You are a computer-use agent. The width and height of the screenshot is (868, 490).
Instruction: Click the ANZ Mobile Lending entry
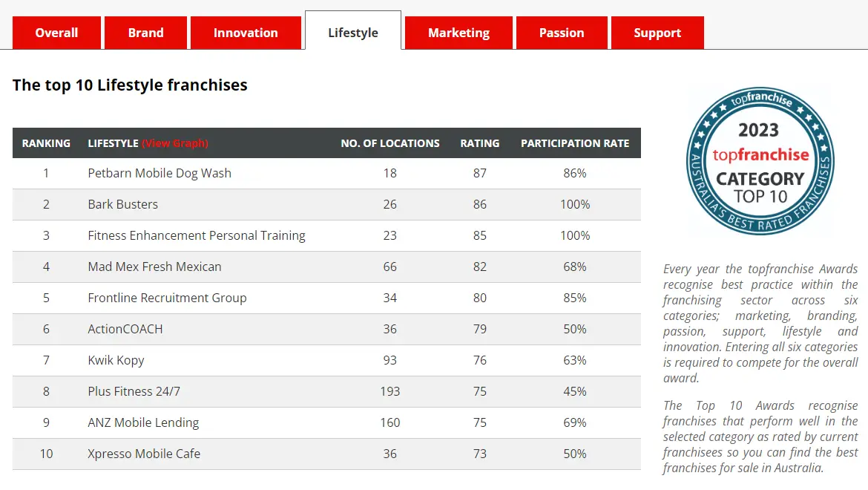click(x=143, y=422)
